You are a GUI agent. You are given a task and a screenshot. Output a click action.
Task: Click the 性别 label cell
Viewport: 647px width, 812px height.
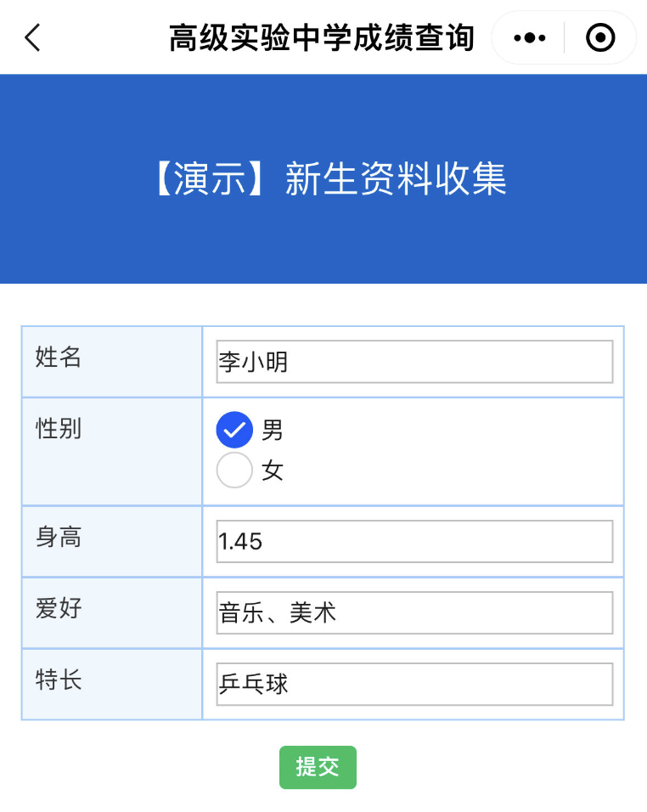click(x=112, y=452)
